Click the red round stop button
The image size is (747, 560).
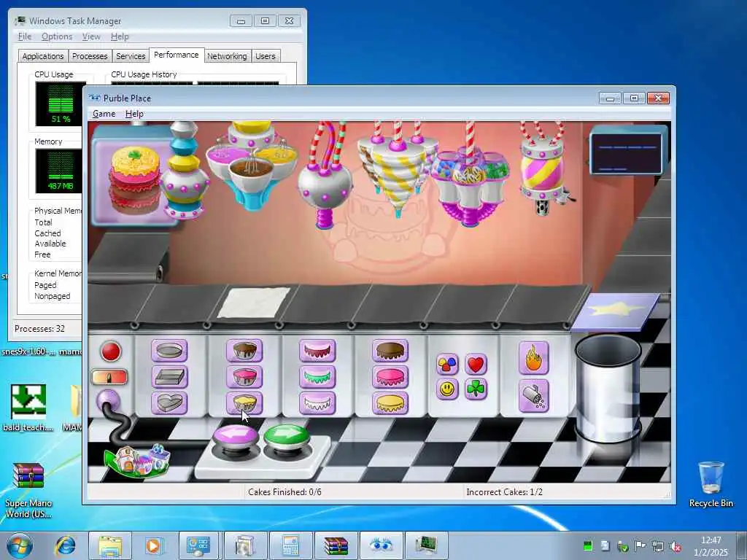pos(111,351)
